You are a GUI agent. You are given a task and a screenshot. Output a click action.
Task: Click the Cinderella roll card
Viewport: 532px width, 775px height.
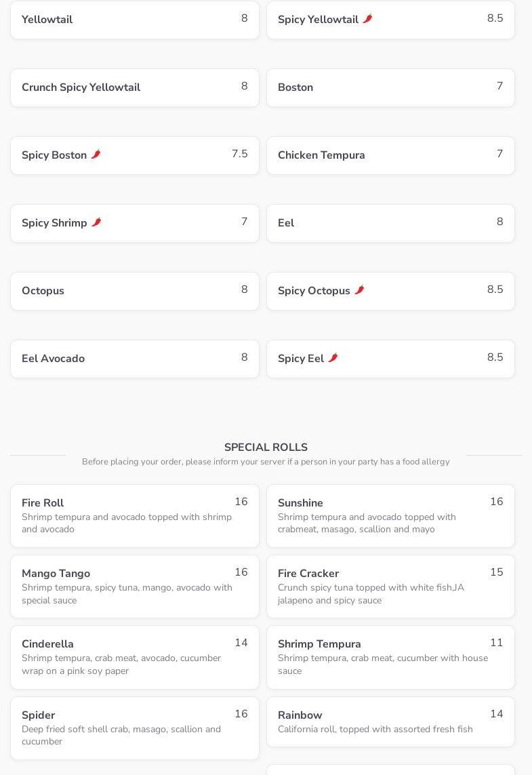click(134, 657)
